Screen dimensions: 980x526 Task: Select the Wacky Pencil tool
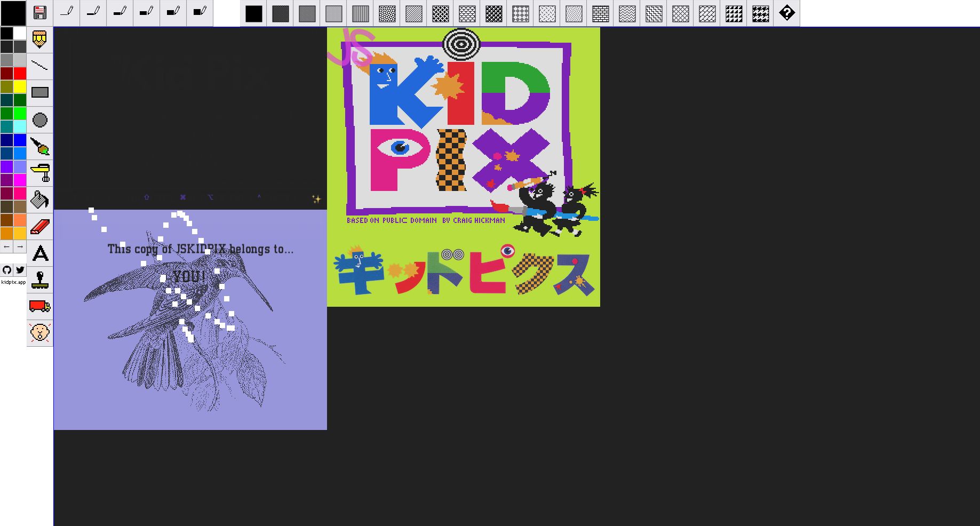[x=40, y=40]
